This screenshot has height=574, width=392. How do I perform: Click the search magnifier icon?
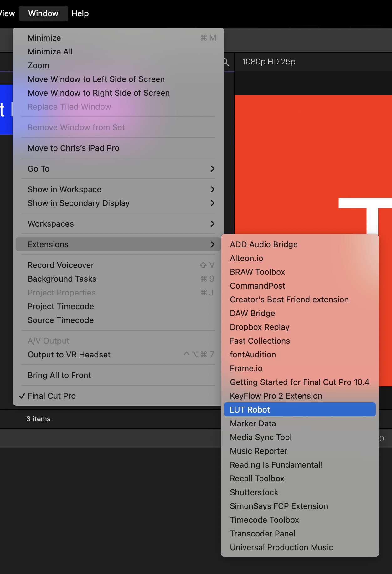(226, 62)
